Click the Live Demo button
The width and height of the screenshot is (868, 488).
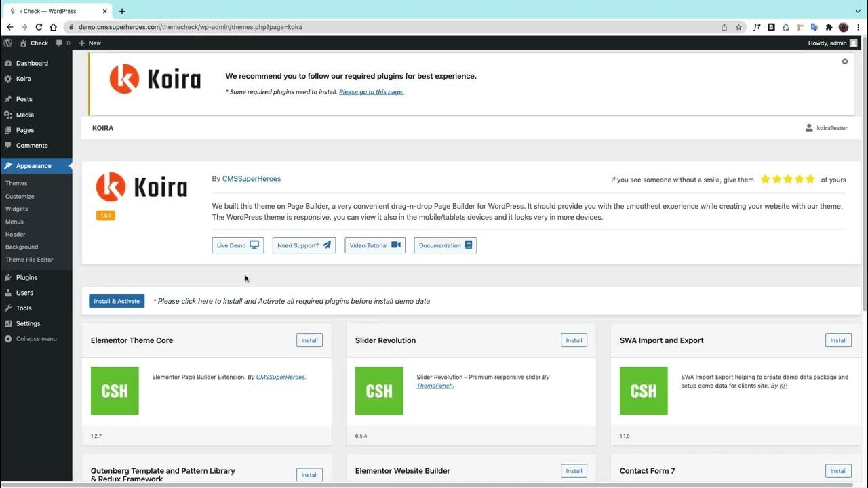[237, 245]
